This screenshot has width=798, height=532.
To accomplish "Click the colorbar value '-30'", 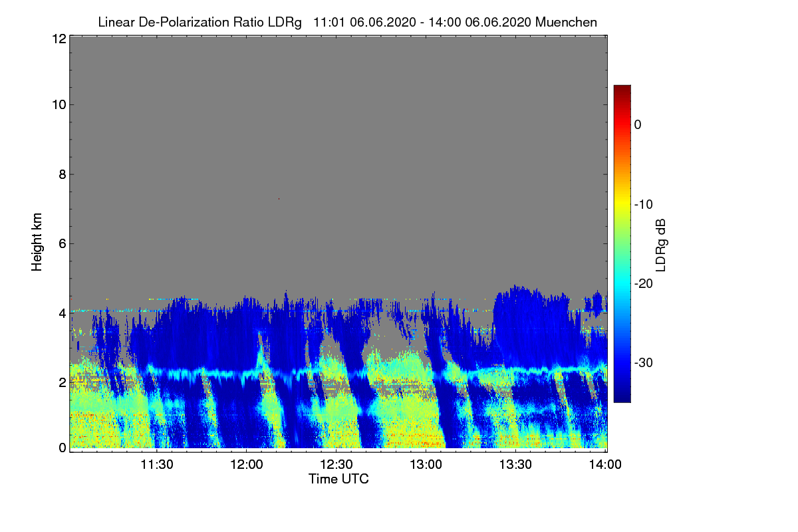I will click(x=643, y=362).
